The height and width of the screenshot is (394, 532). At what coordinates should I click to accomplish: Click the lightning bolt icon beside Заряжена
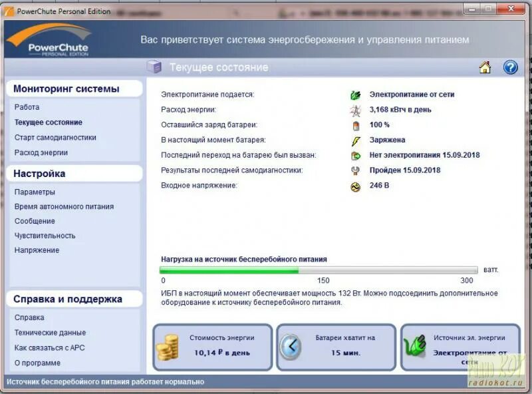pyautogui.click(x=356, y=140)
